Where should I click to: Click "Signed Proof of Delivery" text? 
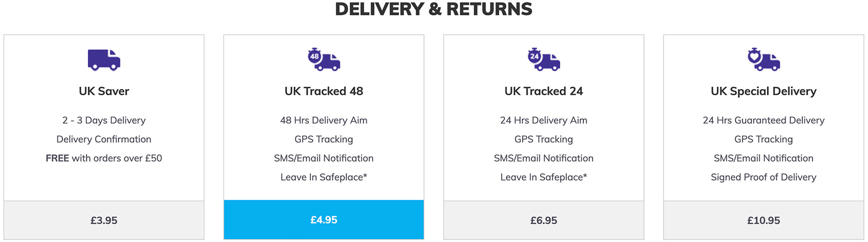pos(764,177)
